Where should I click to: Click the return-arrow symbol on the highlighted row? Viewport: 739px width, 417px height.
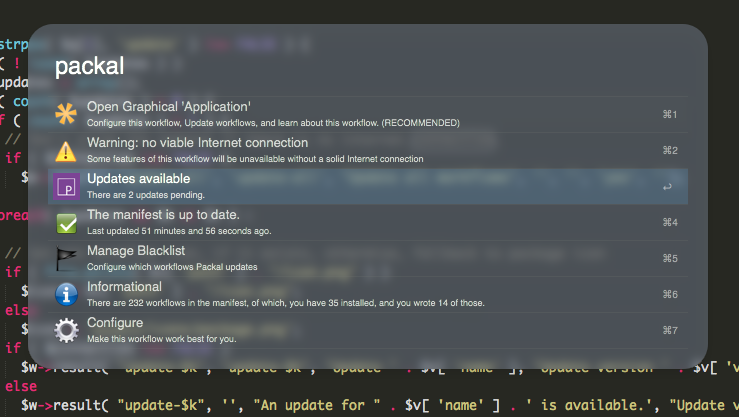click(x=667, y=186)
